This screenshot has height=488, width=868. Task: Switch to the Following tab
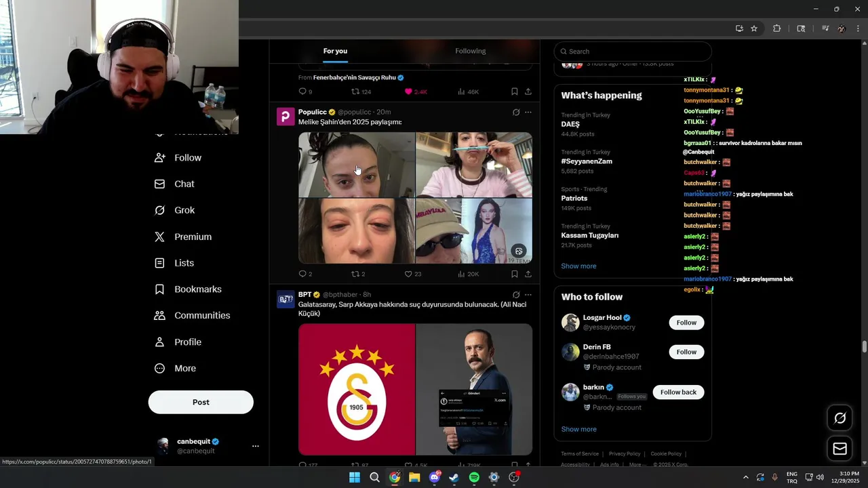point(470,52)
